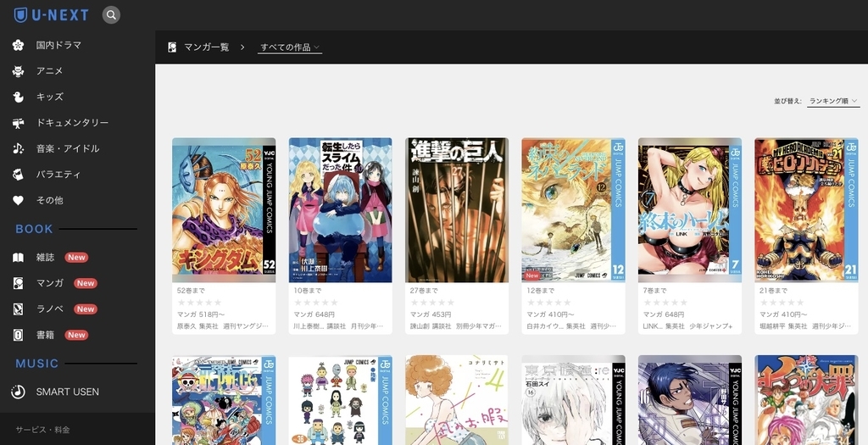Open ドキュメンタリー section

click(73, 123)
